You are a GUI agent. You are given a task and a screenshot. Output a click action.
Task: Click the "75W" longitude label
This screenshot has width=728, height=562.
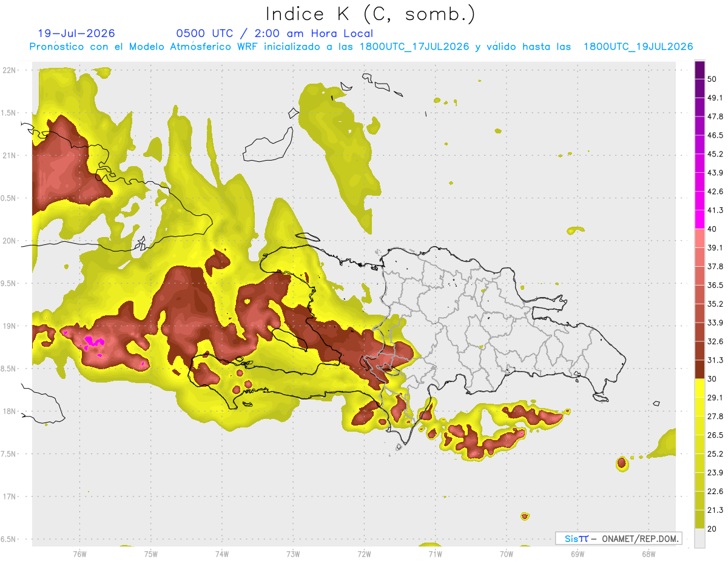(x=151, y=554)
